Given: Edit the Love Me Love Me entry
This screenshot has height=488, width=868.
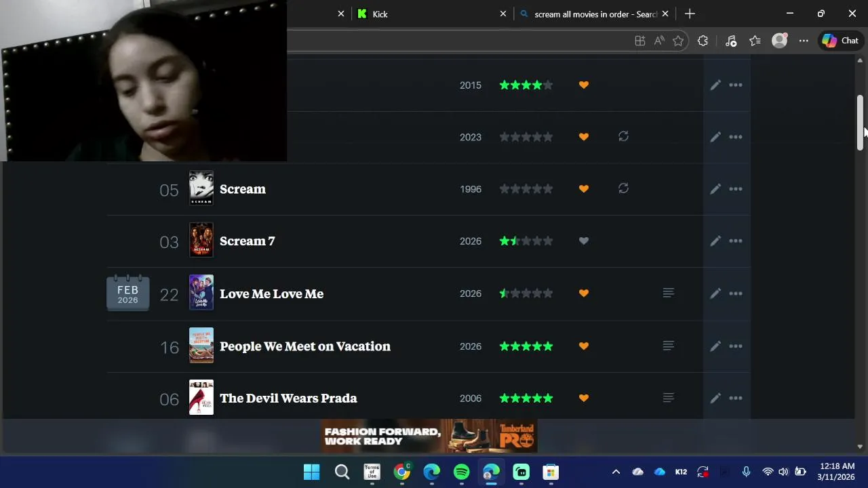Looking at the screenshot, I should [715, 293].
